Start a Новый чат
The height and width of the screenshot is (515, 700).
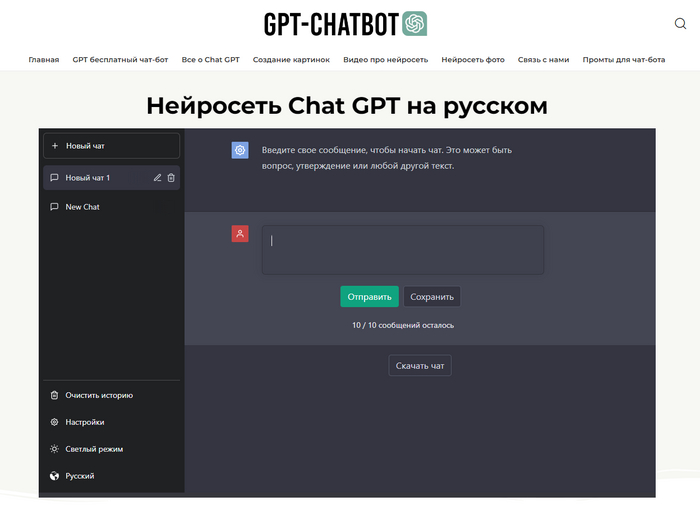pyautogui.click(x=112, y=145)
